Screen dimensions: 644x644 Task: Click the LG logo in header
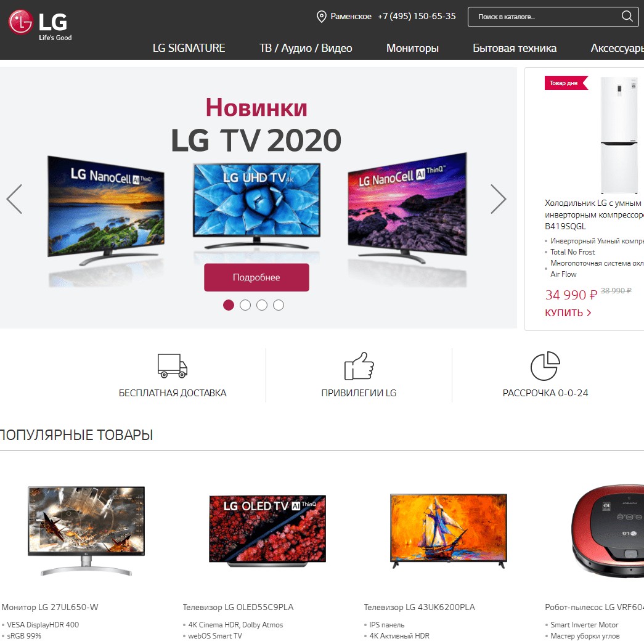click(x=40, y=25)
